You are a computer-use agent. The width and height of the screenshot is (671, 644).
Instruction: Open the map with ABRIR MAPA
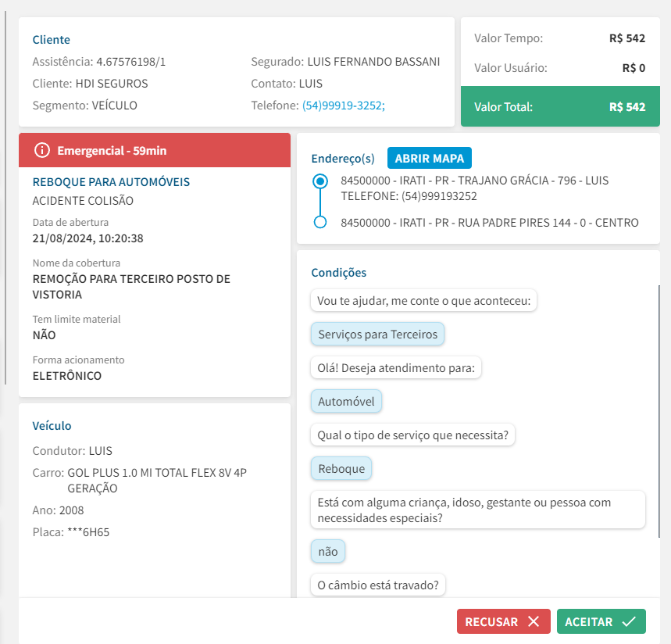429,158
